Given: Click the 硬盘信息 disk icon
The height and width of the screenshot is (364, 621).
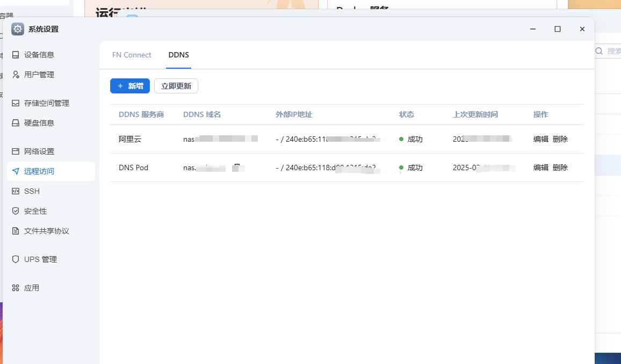Looking at the screenshot, I should pyautogui.click(x=16, y=122).
